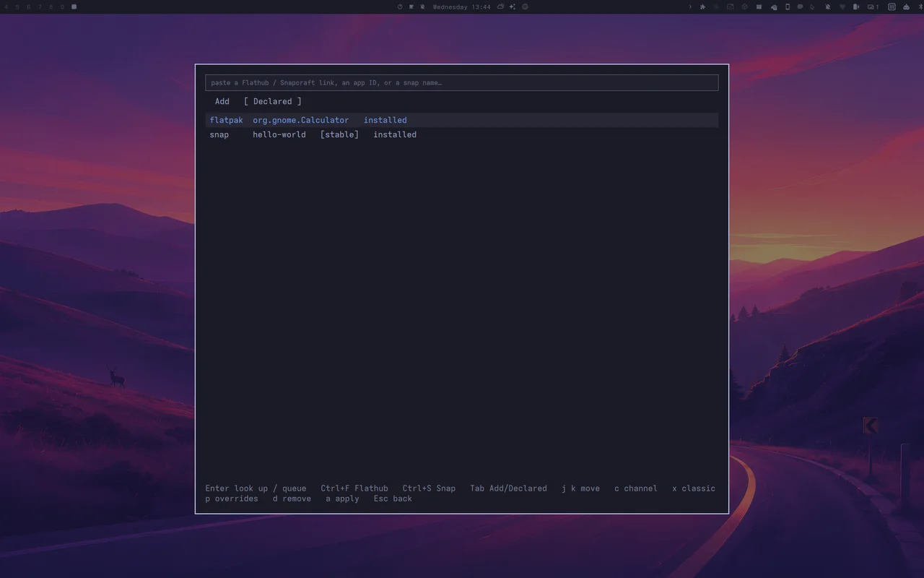Click the p overrides hint

232,499
